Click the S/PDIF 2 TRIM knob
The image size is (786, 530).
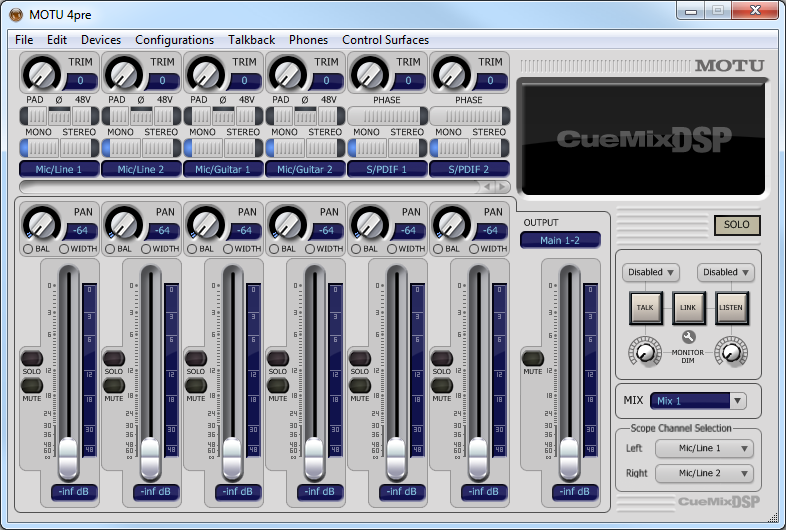click(452, 74)
